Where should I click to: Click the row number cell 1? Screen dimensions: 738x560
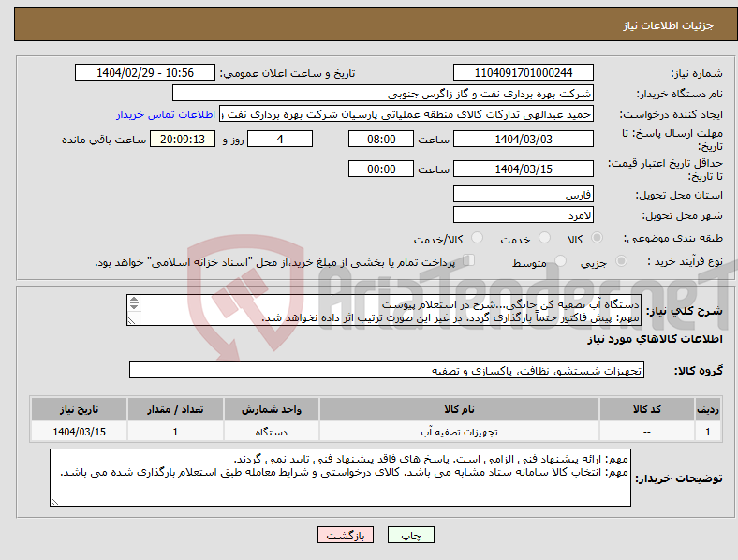coord(707,432)
